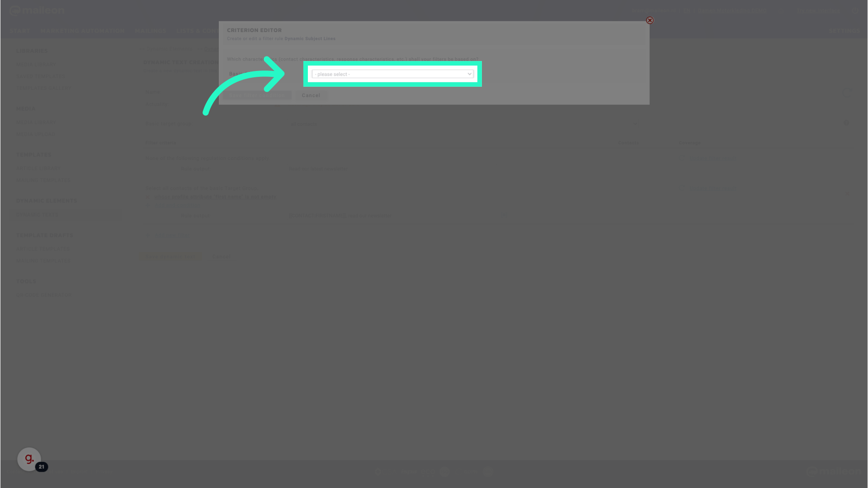Click Cancel to dismiss the dialog
The height and width of the screenshot is (488, 868).
tap(311, 95)
